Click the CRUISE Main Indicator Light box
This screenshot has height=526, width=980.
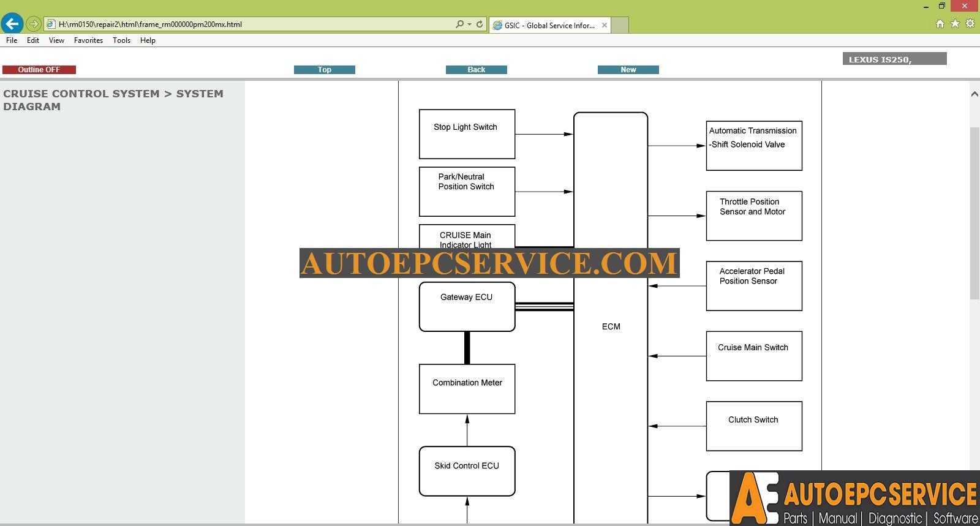(x=467, y=236)
